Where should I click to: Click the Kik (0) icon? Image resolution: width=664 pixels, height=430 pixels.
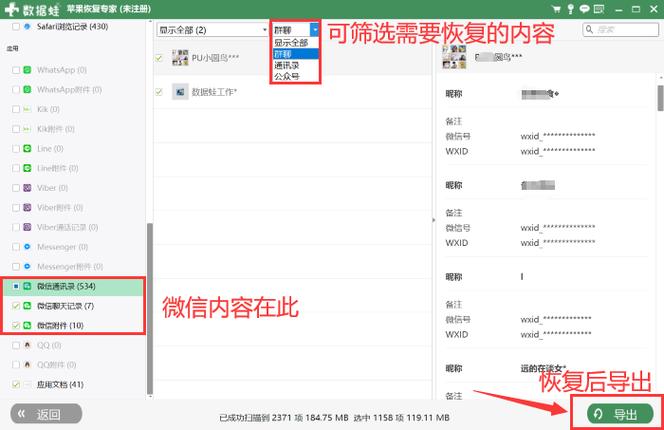click(27, 109)
